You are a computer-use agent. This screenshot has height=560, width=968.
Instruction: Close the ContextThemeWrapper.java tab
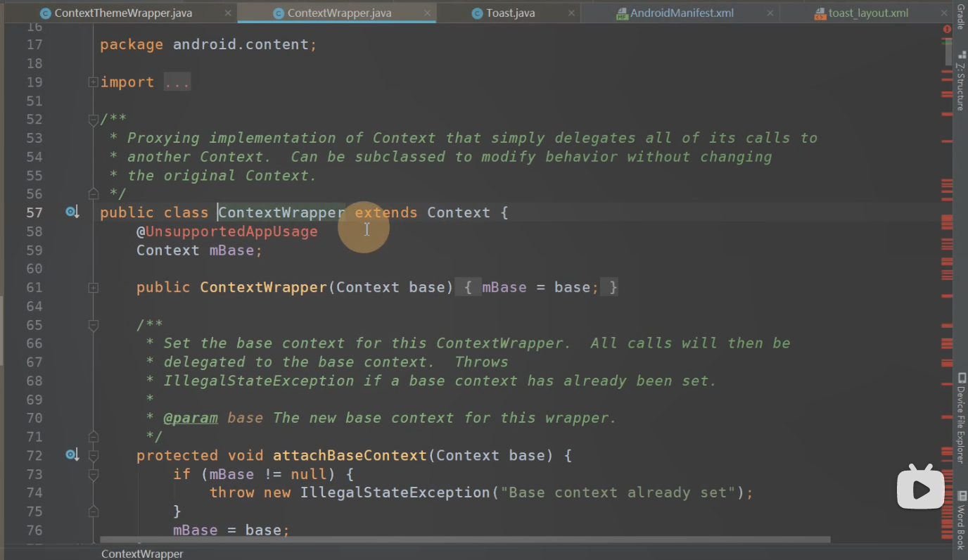coord(228,13)
